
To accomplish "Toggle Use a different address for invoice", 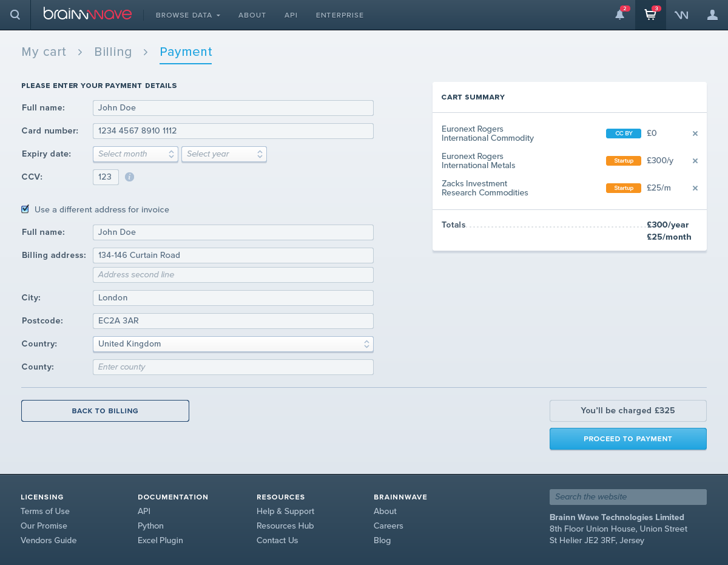I will tap(25, 209).
